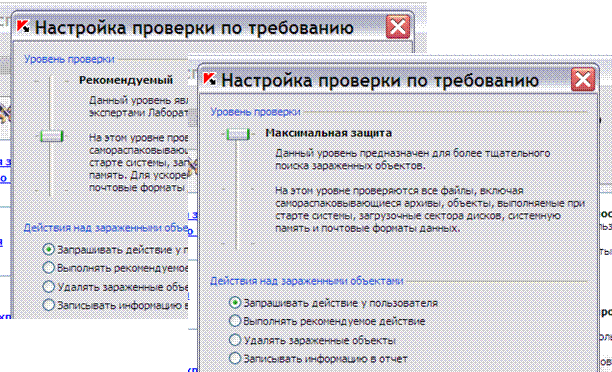This screenshot has height=372, width=612.
Task: Select Выполнять рекомендуемое radio in back window
Action: click(48, 268)
